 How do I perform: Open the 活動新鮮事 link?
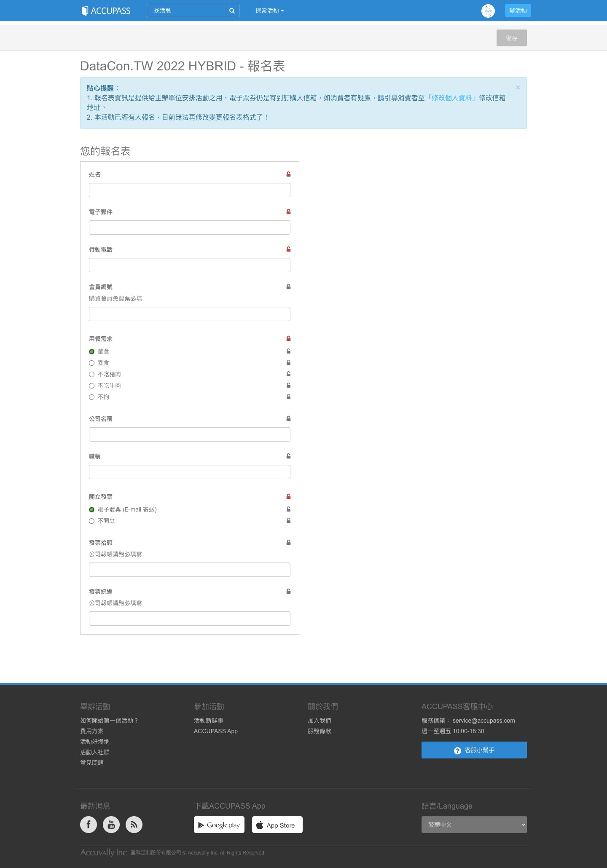[209, 721]
